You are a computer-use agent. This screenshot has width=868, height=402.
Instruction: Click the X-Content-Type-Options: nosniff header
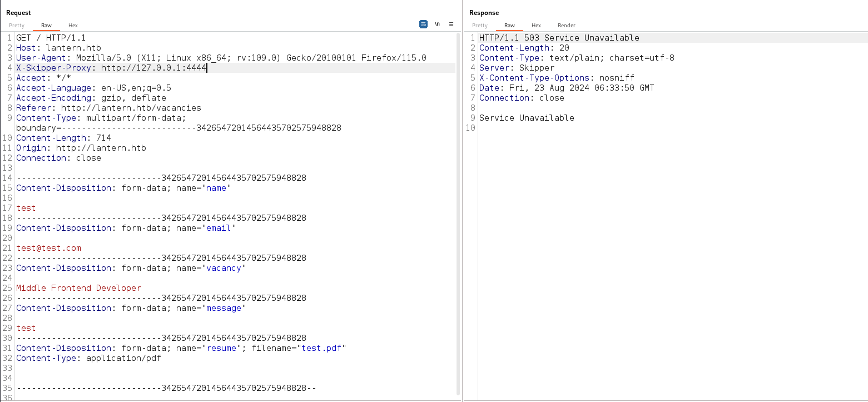(557, 78)
